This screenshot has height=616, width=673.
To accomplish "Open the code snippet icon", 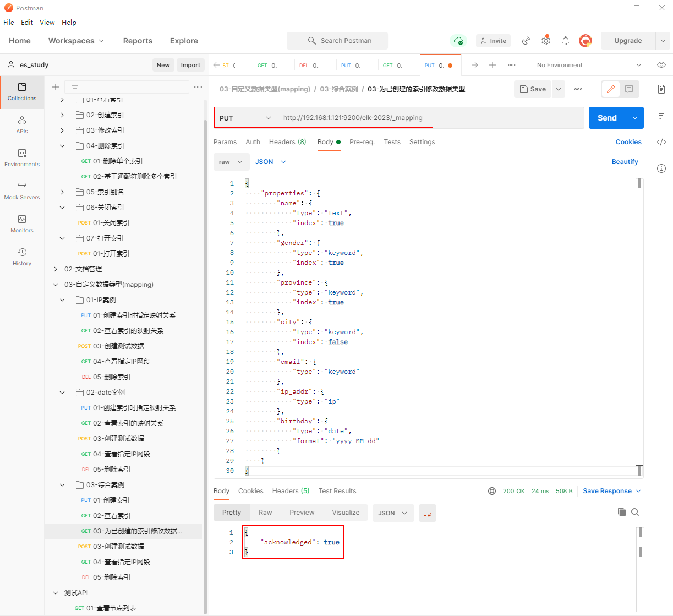I will click(x=661, y=142).
